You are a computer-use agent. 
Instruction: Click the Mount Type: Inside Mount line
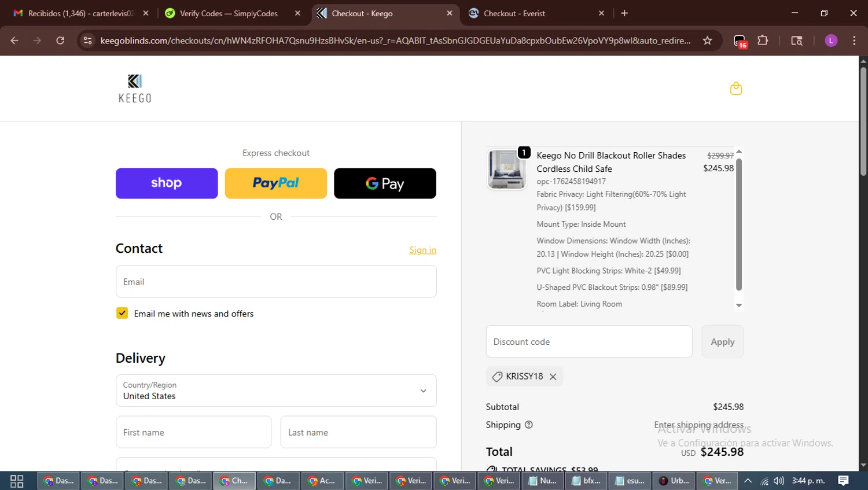[581, 224]
